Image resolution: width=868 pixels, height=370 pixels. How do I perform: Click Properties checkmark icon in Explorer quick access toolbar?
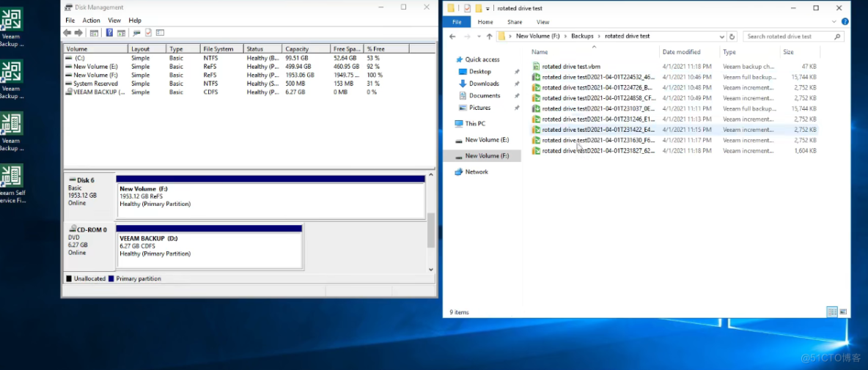coord(467,8)
